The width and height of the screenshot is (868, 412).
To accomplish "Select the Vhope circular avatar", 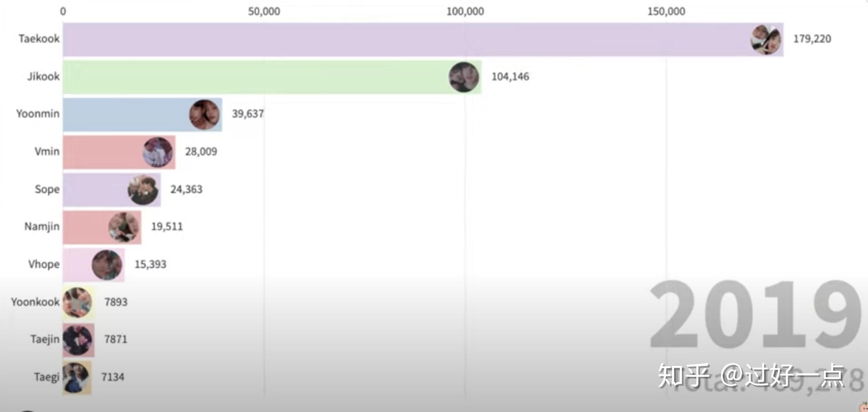I will 107,265.
